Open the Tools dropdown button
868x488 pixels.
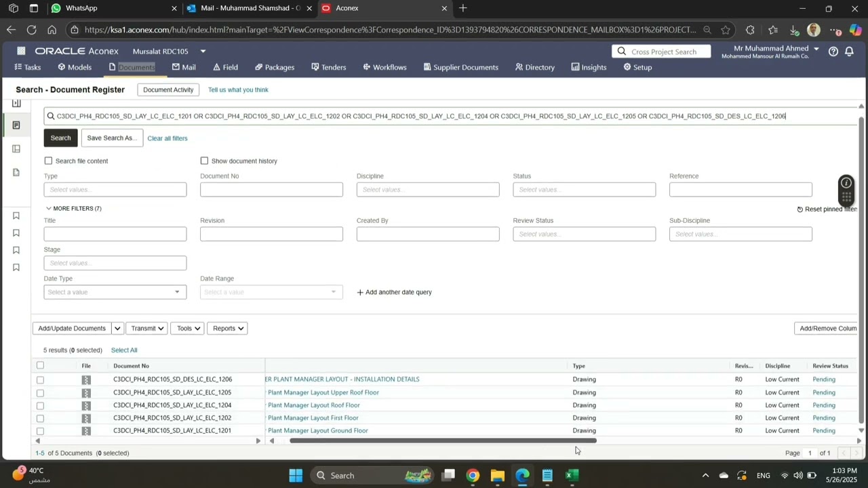point(188,329)
